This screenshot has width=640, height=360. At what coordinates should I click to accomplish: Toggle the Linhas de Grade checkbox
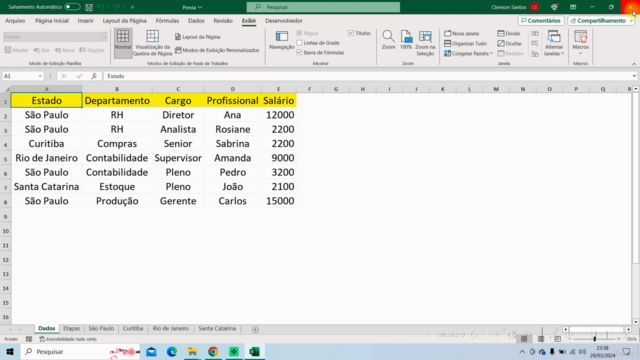(x=299, y=43)
